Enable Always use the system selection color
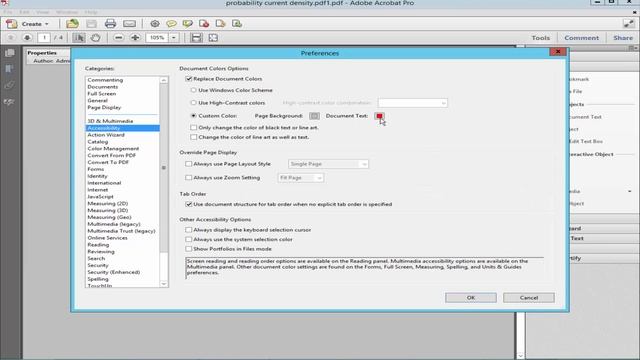The height and width of the screenshot is (360, 640). pos(189,239)
